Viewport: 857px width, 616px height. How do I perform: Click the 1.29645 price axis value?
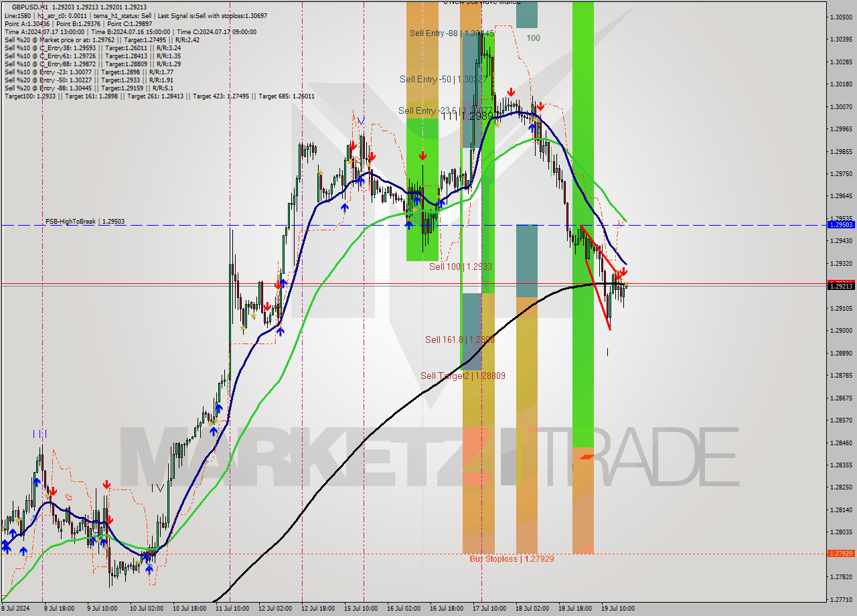click(x=841, y=196)
